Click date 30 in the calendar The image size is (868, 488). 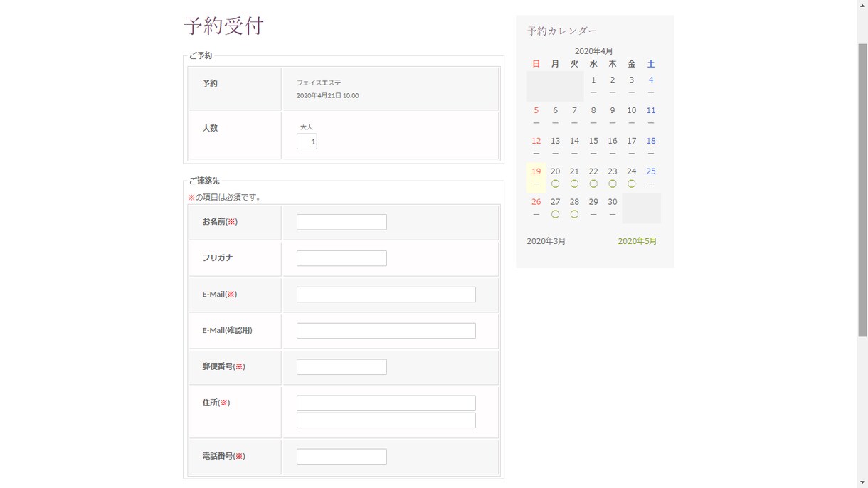pos(613,202)
